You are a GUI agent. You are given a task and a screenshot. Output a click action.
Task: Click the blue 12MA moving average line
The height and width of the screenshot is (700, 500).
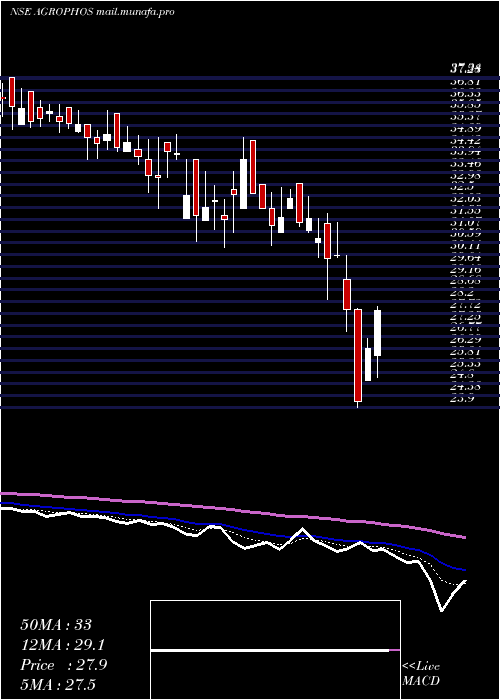pos(232,527)
